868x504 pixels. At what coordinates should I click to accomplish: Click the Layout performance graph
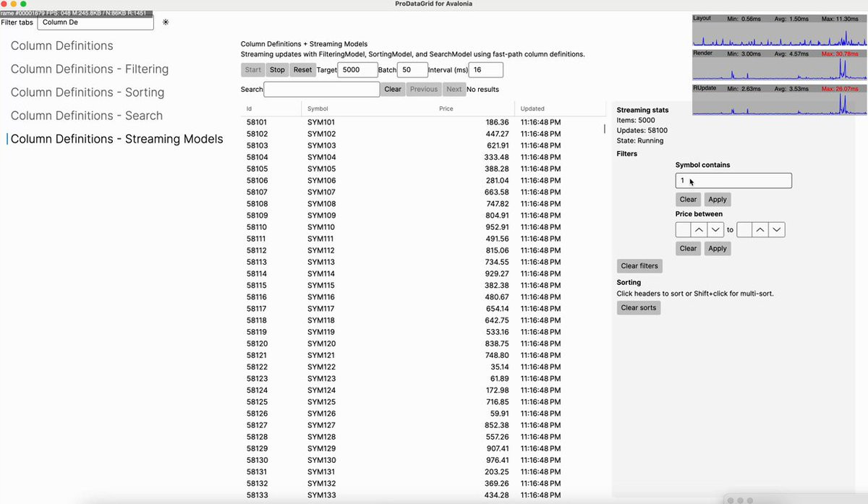click(x=780, y=30)
